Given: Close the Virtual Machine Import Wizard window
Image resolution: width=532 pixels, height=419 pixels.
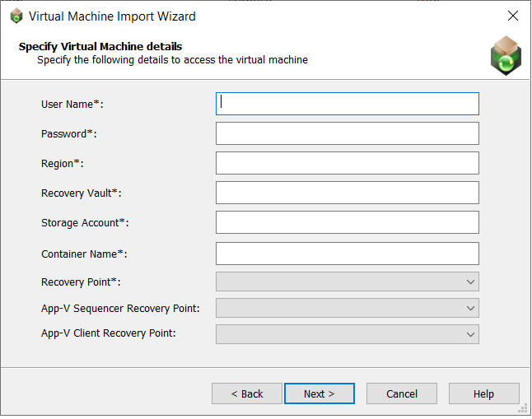Looking at the screenshot, I should point(512,16).
